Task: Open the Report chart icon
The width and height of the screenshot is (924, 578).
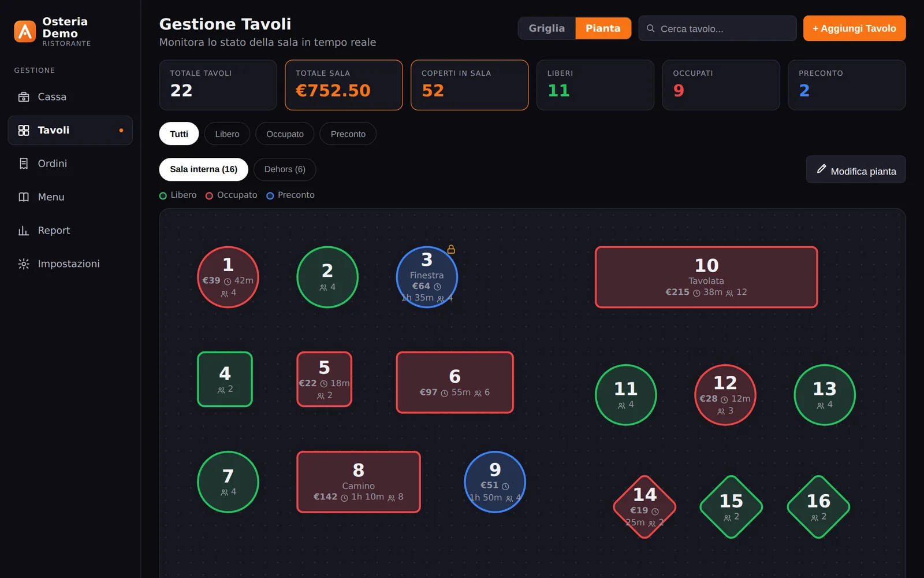Action: pos(24,231)
